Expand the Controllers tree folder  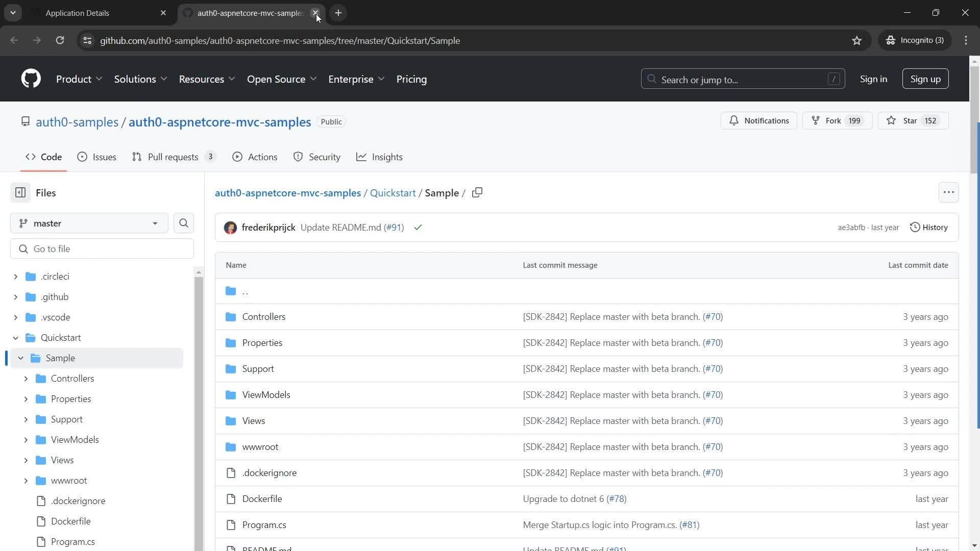pyautogui.click(x=26, y=379)
